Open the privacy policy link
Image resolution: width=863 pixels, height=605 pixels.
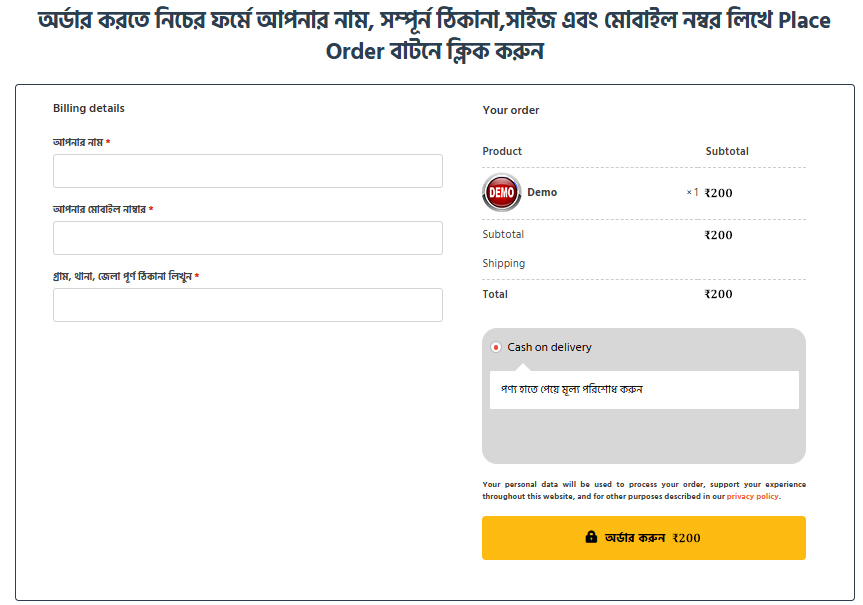tap(752, 496)
